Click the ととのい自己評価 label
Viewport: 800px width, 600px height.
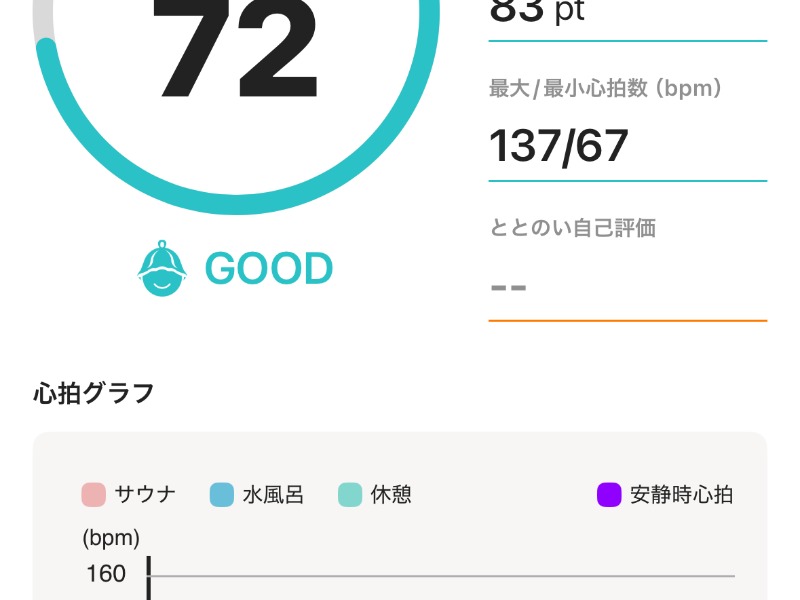point(572,228)
